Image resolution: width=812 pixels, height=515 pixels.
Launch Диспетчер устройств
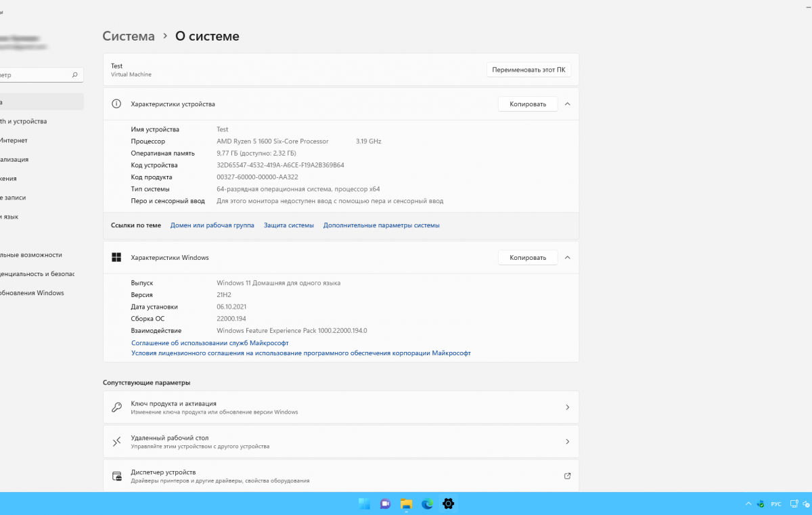pos(341,476)
